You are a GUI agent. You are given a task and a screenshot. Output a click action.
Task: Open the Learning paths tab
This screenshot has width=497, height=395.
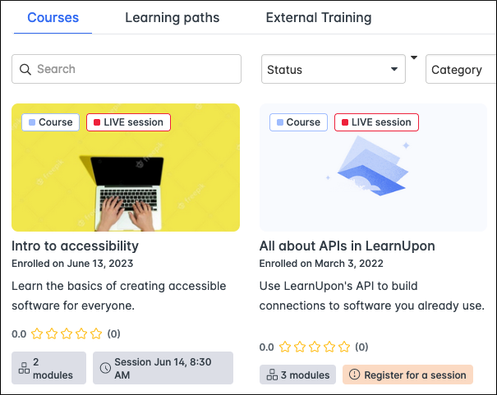[172, 18]
